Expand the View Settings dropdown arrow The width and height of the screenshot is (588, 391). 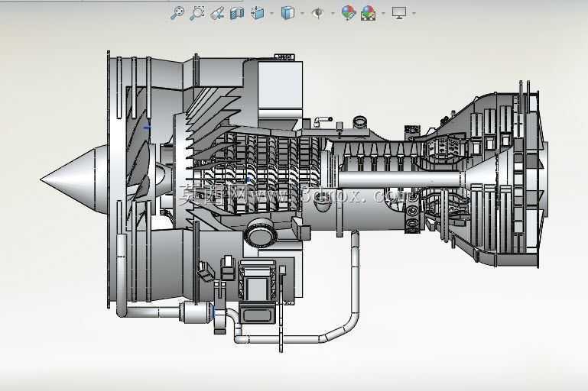pyautogui.click(x=414, y=14)
